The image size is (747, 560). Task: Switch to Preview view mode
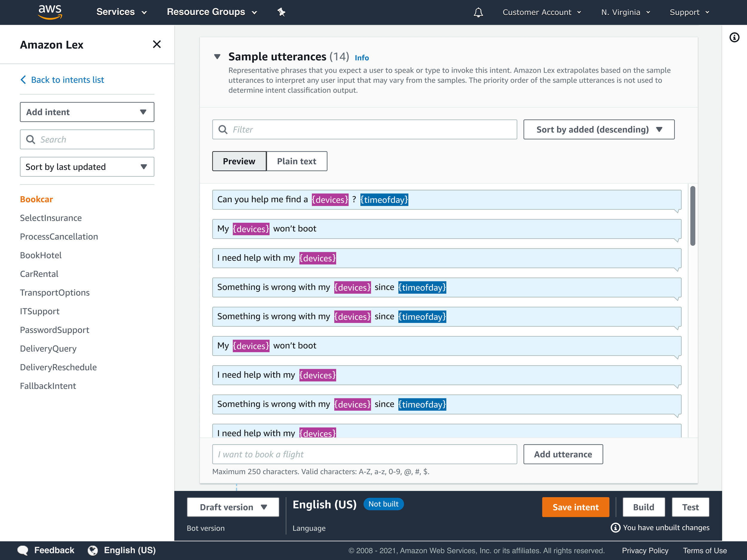pos(239,161)
